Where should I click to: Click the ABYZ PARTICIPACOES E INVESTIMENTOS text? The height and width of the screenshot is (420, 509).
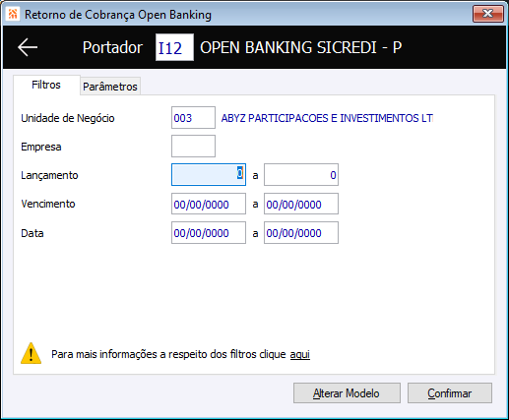(x=327, y=118)
